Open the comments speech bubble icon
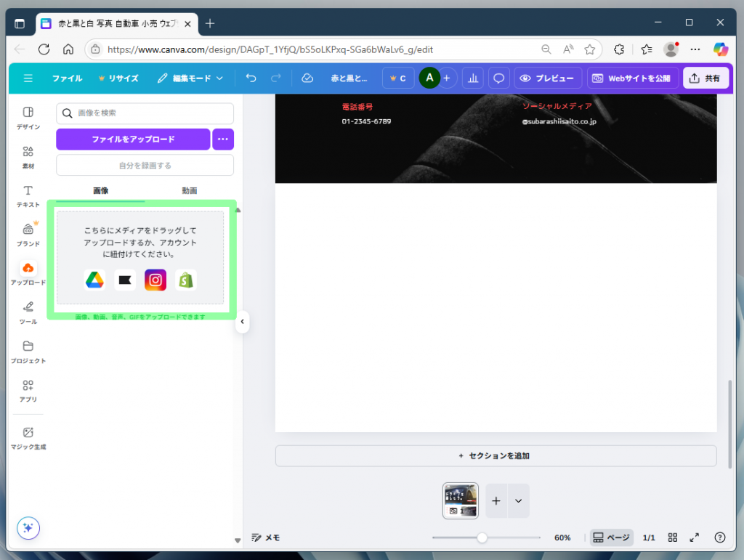The width and height of the screenshot is (744, 560). 499,78
